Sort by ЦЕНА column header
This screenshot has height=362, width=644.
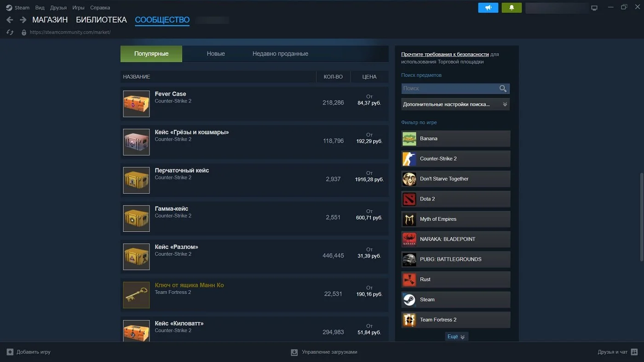pos(369,77)
